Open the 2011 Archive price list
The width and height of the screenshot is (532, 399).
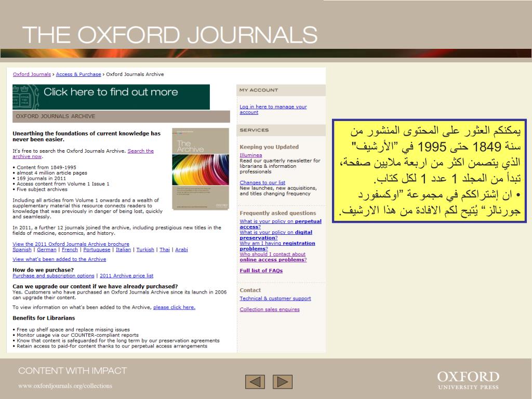[x=127, y=276]
